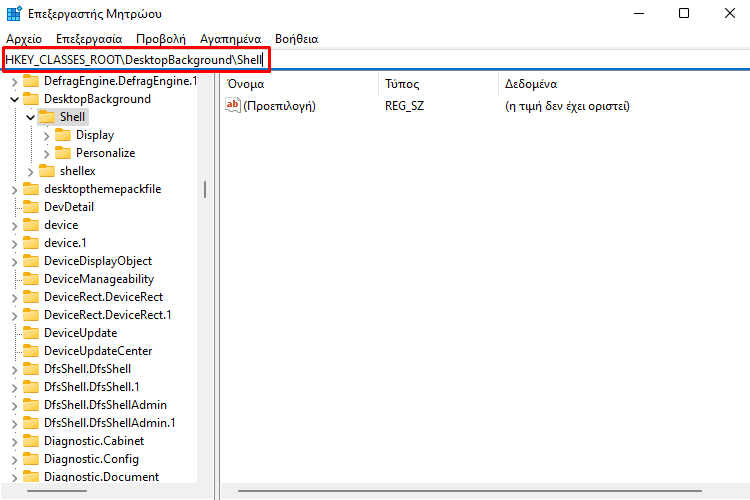Select the DeviceRect.DeviceRect.1 tree item
This screenshot has width=750, height=500.
pos(108,315)
